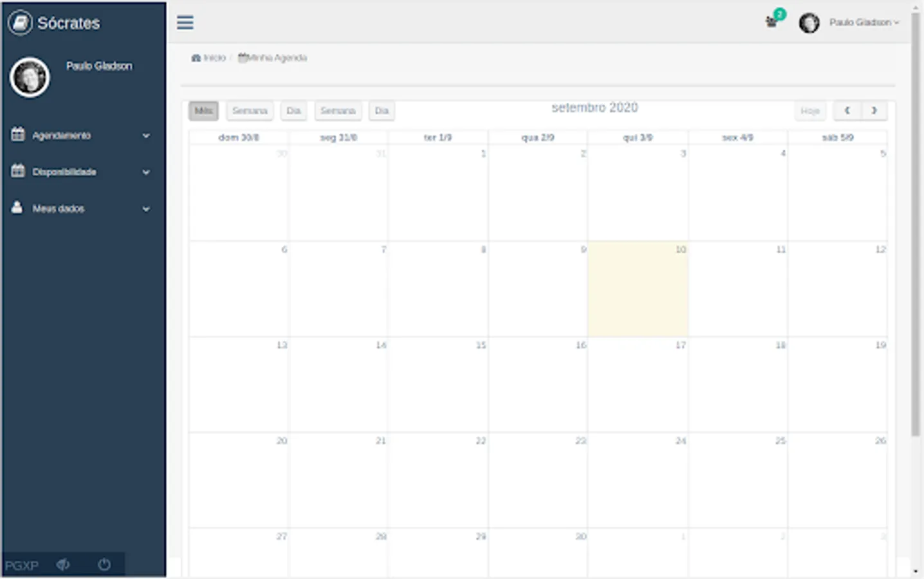This screenshot has height=579, width=924.
Task: Click the sáb 5/9 column header
Action: [838, 137]
